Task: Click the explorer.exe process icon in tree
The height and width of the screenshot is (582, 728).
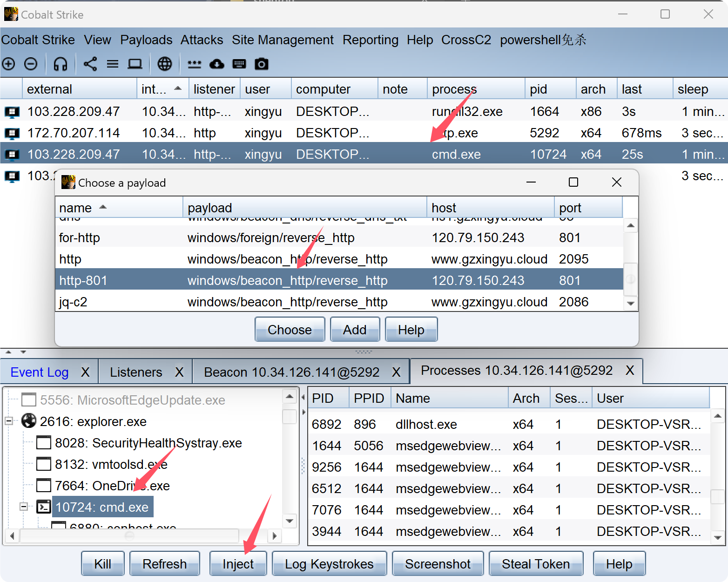Action: tap(29, 421)
